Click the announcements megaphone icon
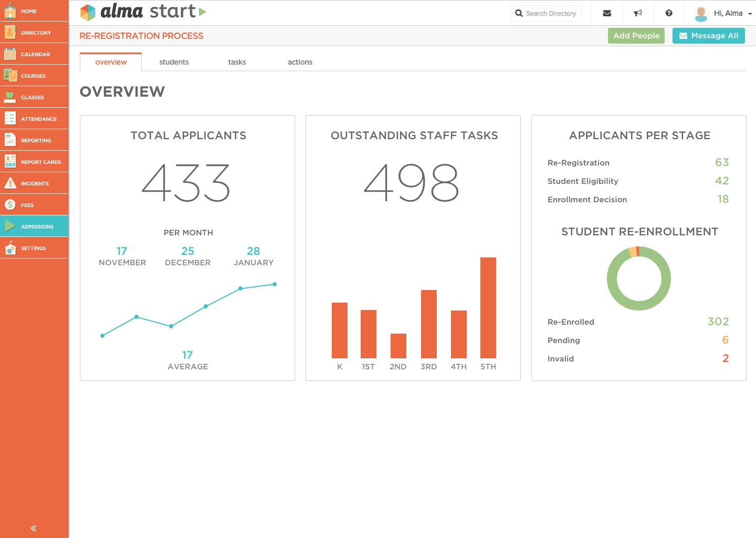756x538 pixels. click(x=638, y=13)
